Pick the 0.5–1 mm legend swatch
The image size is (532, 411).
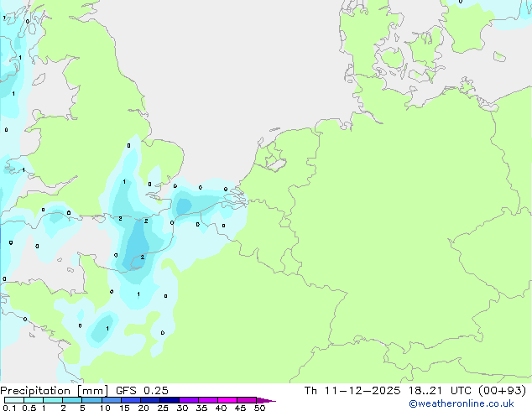34,400
